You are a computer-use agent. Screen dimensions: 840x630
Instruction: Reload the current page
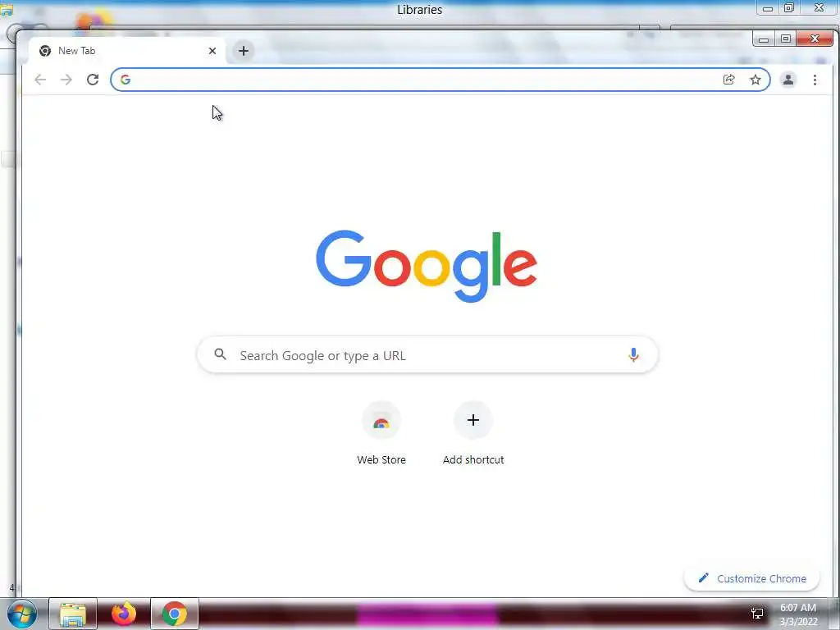93,80
